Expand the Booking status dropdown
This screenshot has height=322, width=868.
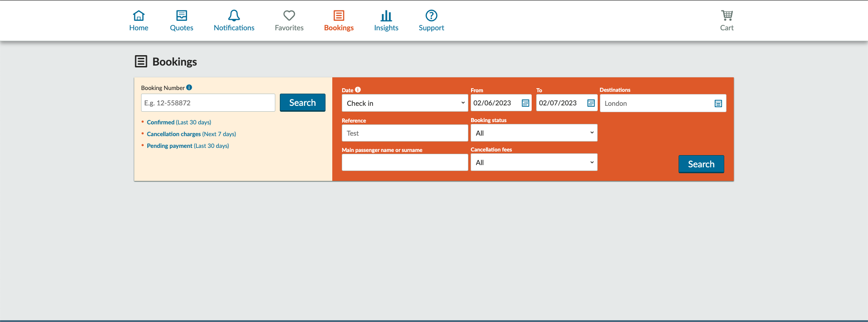pyautogui.click(x=534, y=133)
